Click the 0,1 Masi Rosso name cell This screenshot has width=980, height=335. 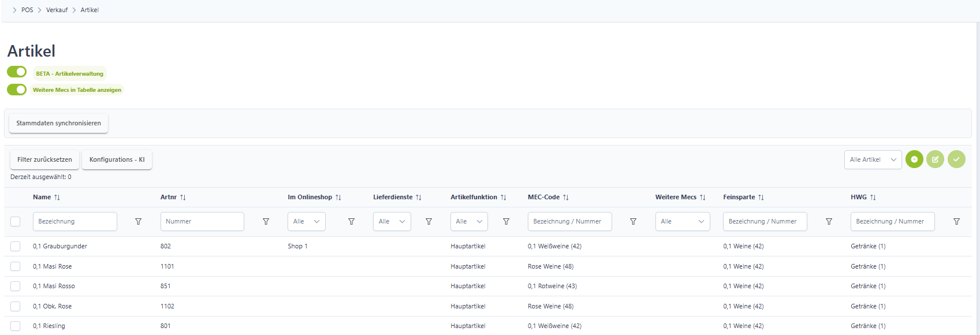[54, 286]
